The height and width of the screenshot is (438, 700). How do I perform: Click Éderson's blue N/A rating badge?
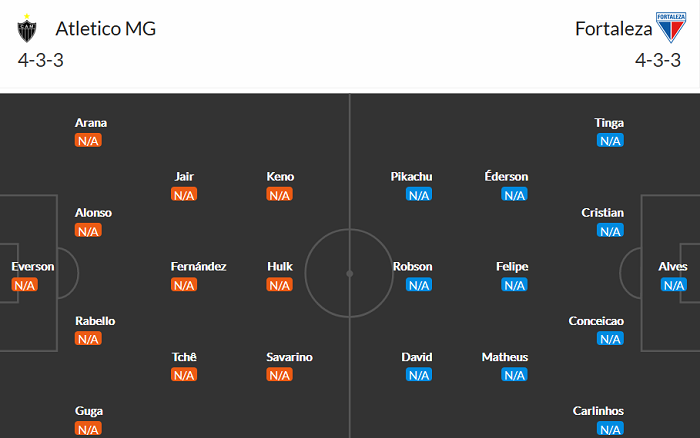pos(514,195)
